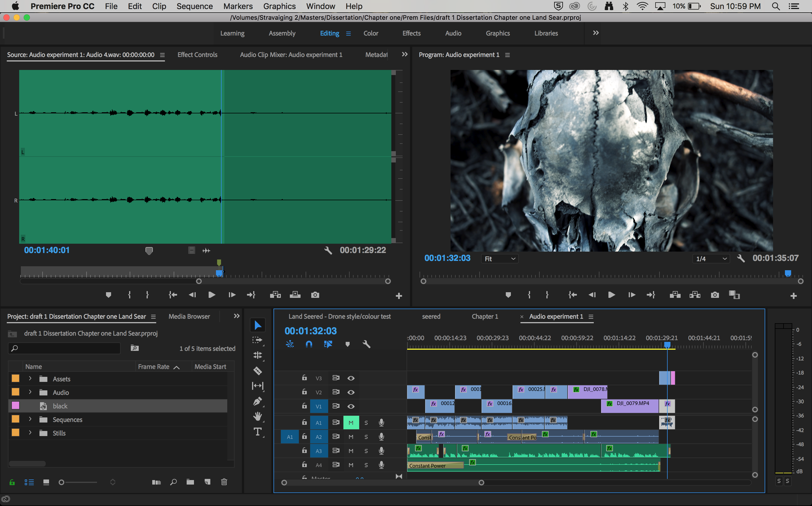The image size is (812, 506).
Task: Select the Pen tool
Action: click(257, 401)
